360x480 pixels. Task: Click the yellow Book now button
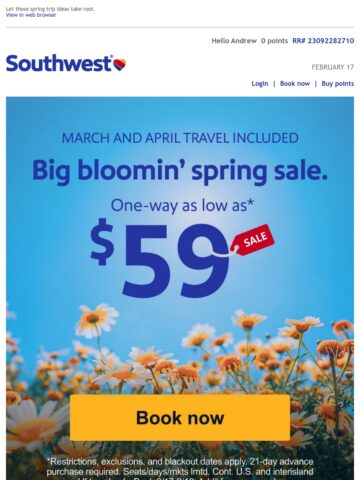coord(180,418)
